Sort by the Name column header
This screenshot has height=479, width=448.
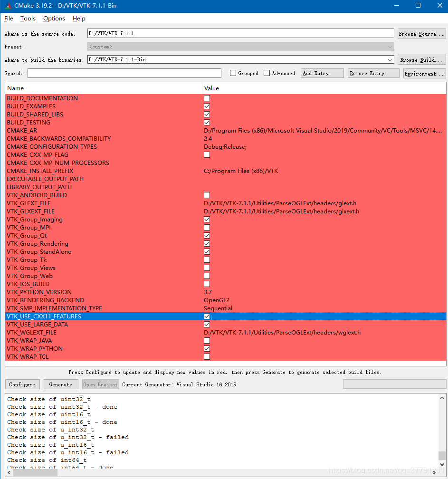point(104,88)
